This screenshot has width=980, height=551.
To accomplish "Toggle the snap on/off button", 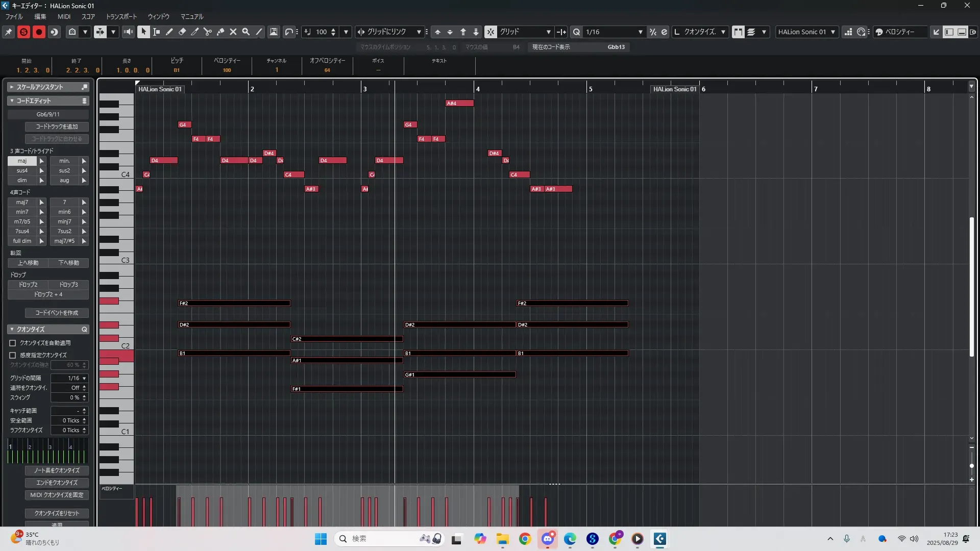I will tap(491, 32).
